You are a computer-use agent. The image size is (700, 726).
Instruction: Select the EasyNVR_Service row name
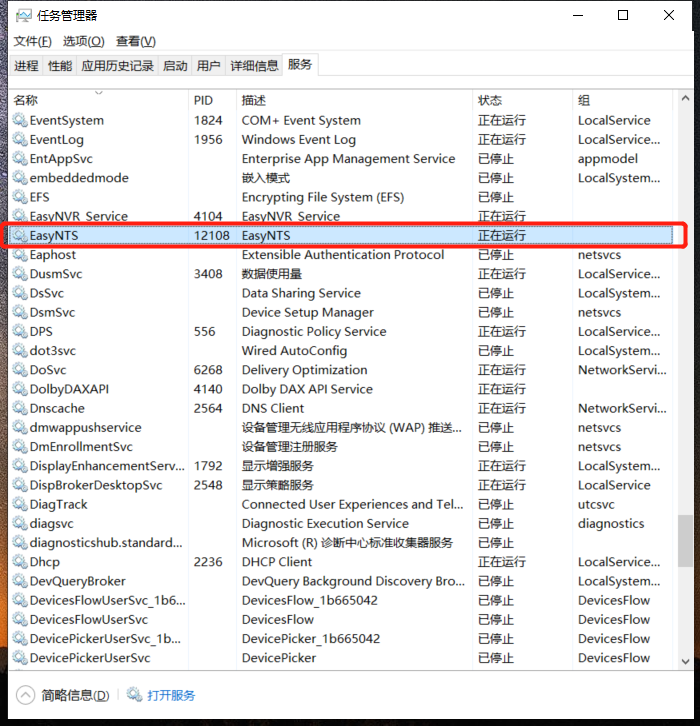(x=79, y=216)
